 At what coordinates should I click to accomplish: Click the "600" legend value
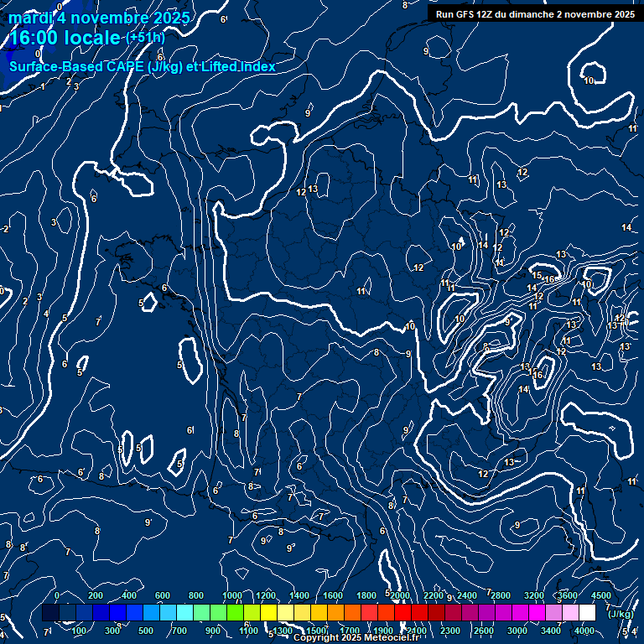point(162,595)
